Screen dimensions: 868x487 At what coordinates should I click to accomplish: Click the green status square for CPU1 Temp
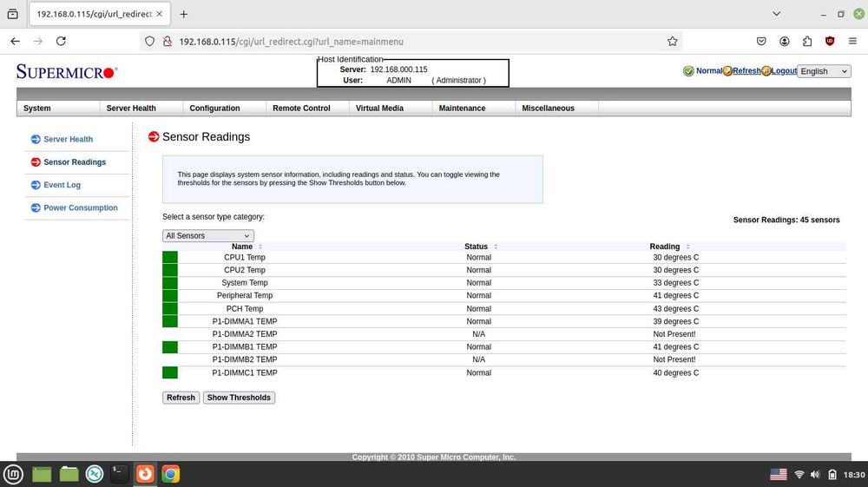click(170, 257)
